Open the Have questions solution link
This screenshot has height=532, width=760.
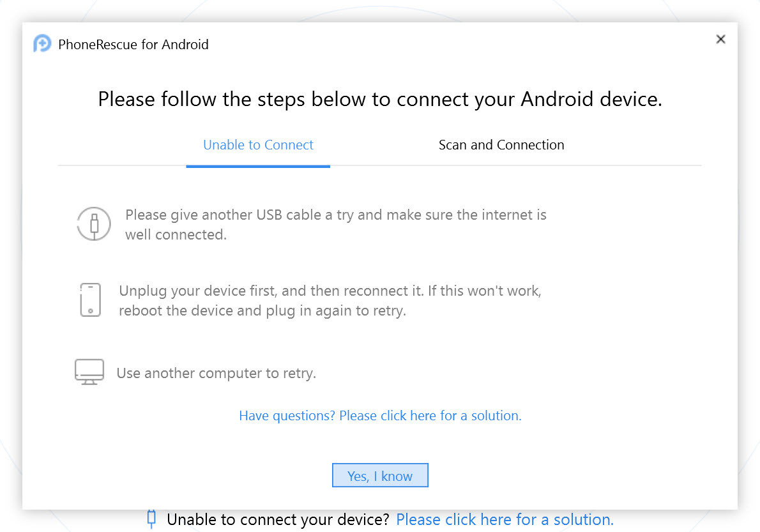click(x=380, y=416)
